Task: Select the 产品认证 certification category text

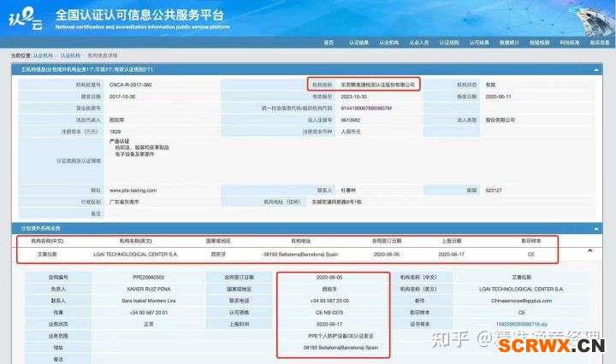Action: point(120,141)
